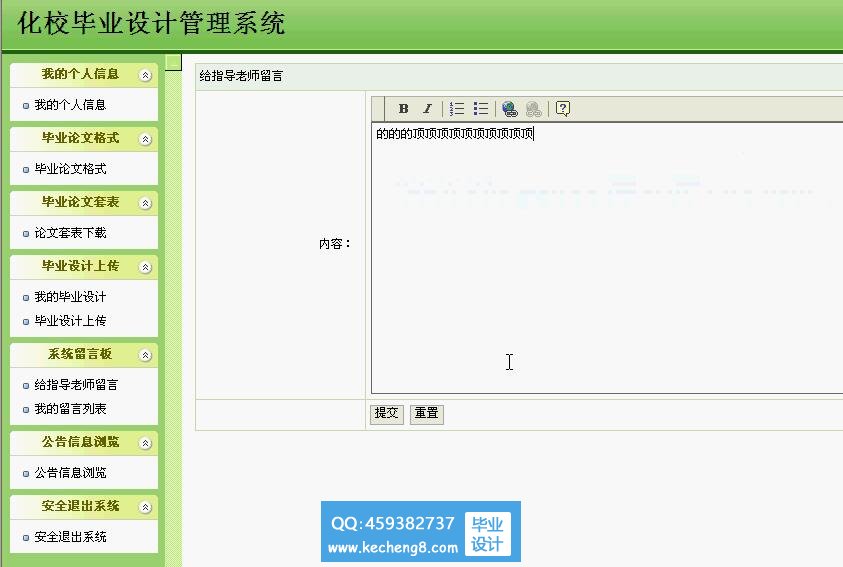
Task: Collapse the 毕业论文格式 section
Action: (145, 139)
